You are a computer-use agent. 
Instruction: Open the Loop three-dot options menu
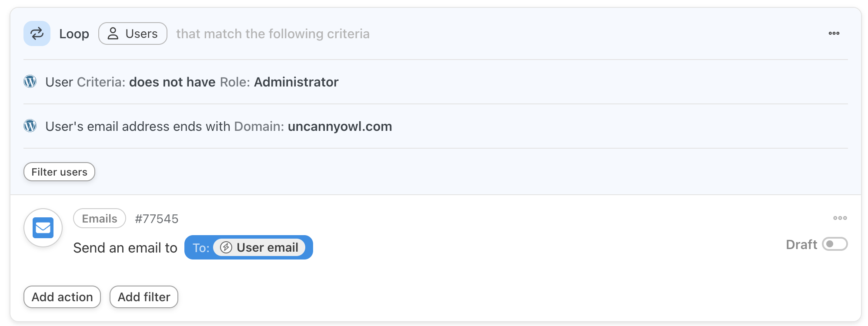[x=834, y=33]
